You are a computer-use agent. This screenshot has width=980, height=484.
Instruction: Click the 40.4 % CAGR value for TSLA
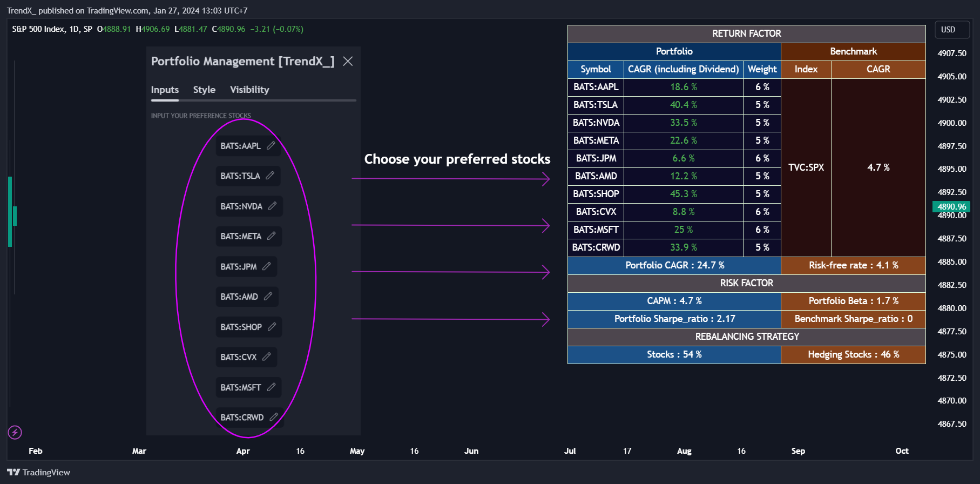pyautogui.click(x=684, y=105)
